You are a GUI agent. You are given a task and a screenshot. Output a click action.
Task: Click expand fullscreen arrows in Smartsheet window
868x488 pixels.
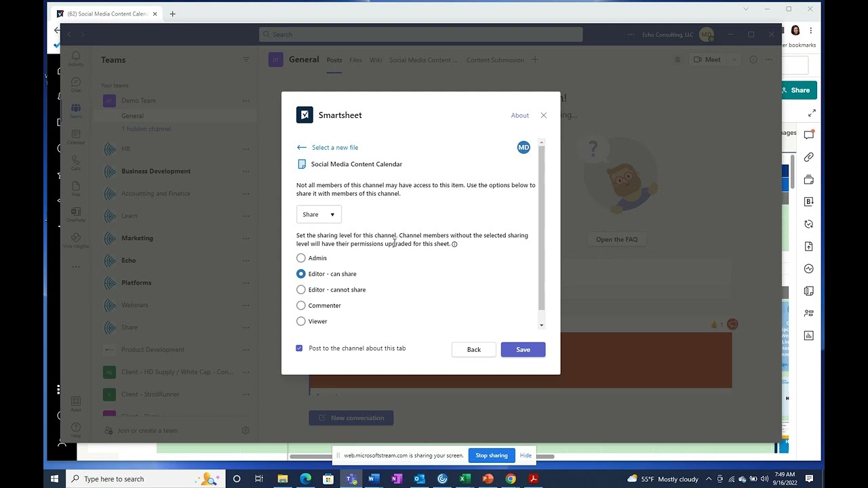click(x=812, y=113)
